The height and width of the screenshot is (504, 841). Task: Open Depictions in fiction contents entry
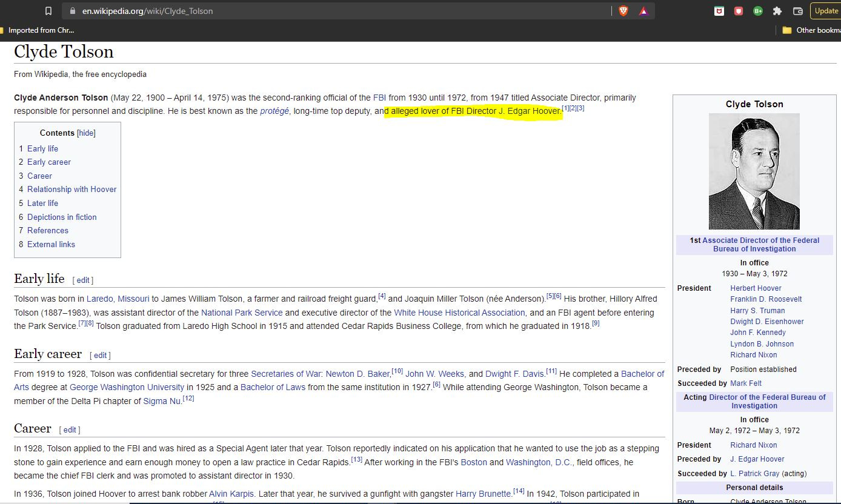pyautogui.click(x=62, y=217)
